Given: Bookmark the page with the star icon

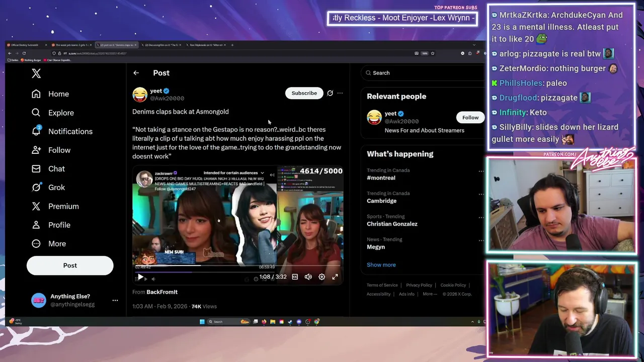Looking at the screenshot, I should point(433,53).
